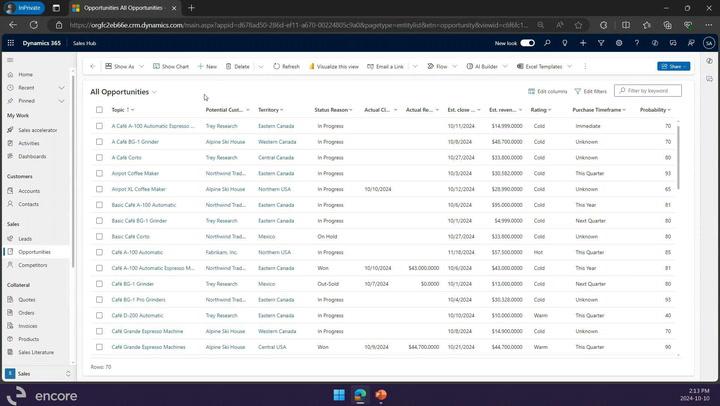Viewport: 720px width, 406px height.
Task: Click the browser back arrow
Action: click(x=13, y=25)
